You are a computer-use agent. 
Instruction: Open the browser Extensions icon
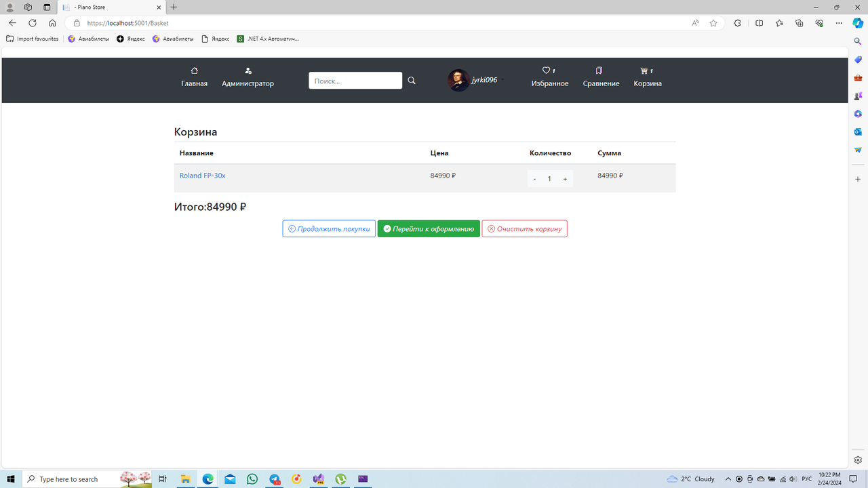click(x=738, y=23)
